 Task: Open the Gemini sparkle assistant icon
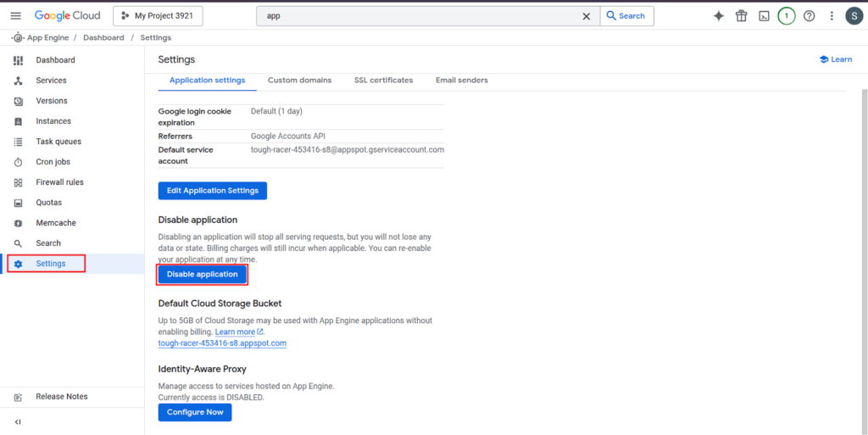(719, 16)
